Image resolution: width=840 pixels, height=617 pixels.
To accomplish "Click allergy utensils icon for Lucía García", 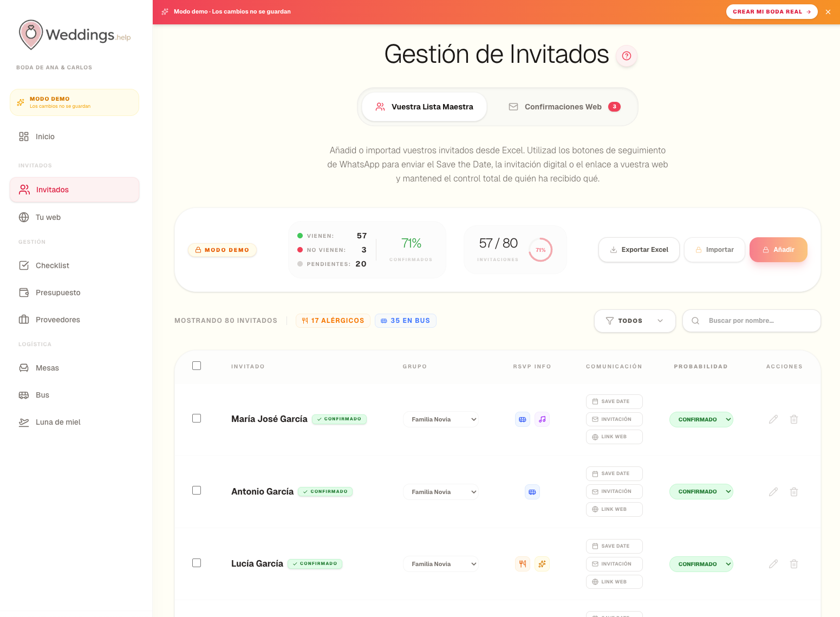I will (x=523, y=564).
